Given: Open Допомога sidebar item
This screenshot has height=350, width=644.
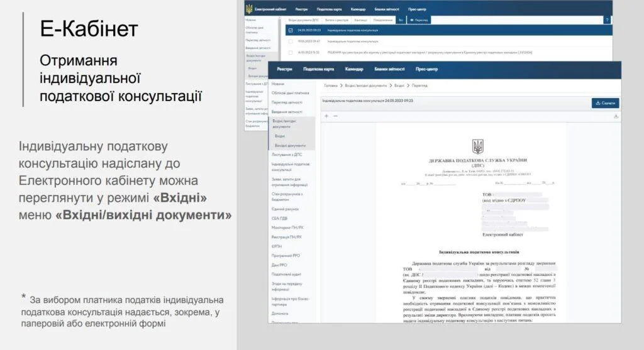Looking at the screenshot, I should click(280, 314).
